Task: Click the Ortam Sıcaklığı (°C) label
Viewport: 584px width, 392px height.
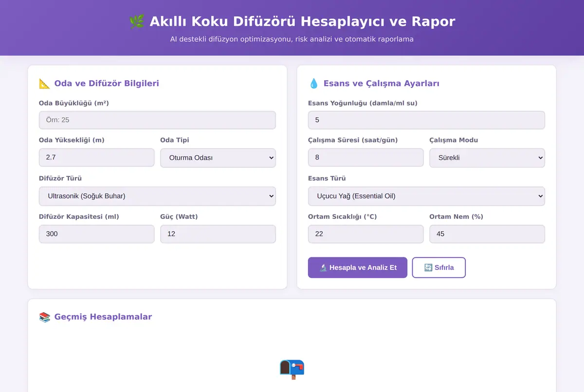Action: (x=342, y=216)
